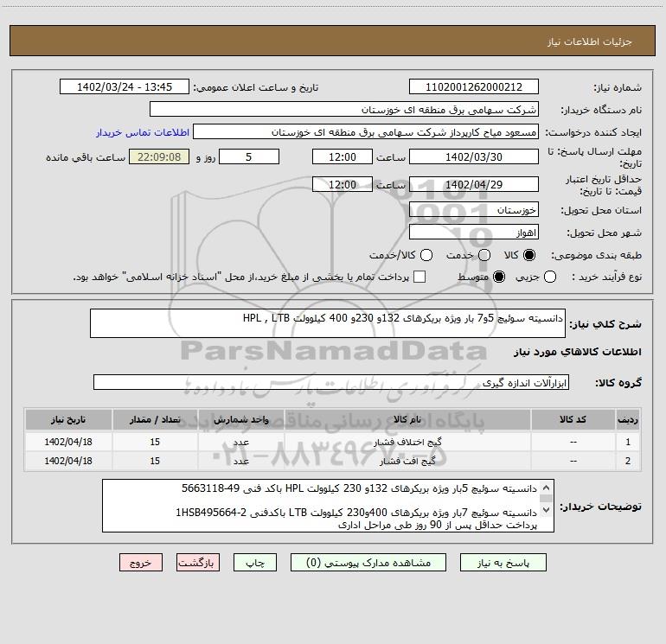The image size is (666, 644).
Task: Click تعداد / مقدار column header
Action: point(155,420)
